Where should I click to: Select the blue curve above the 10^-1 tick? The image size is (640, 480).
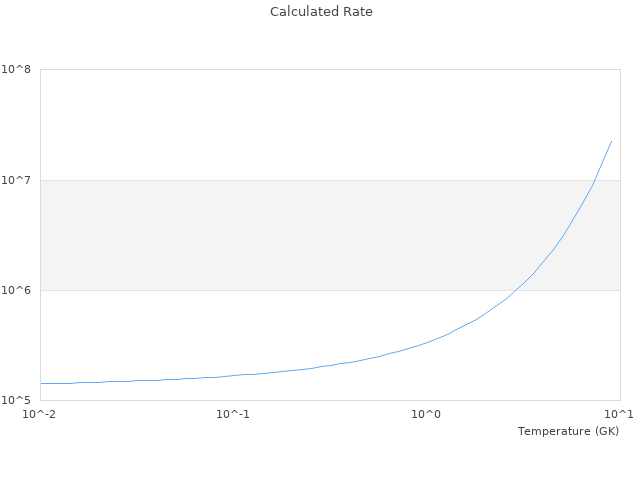click(233, 376)
